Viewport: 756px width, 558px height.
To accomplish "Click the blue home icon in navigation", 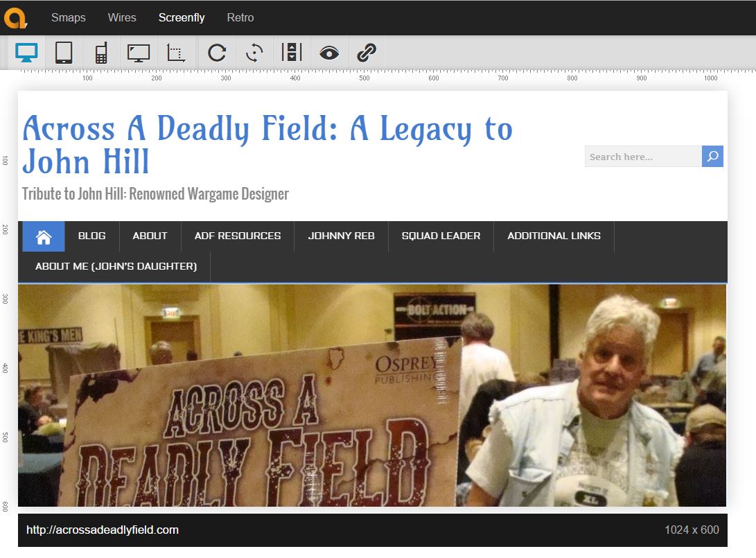I will [x=44, y=236].
